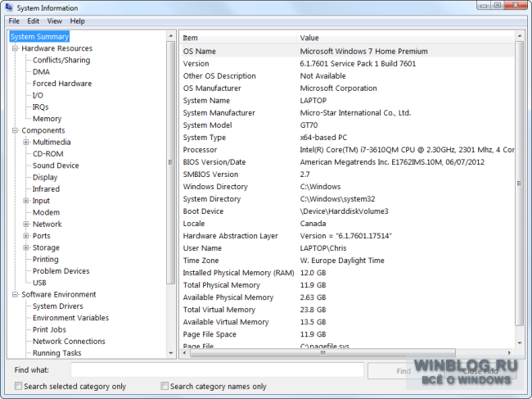
Task: Enable Search category names only
Action: tap(165, 386)
